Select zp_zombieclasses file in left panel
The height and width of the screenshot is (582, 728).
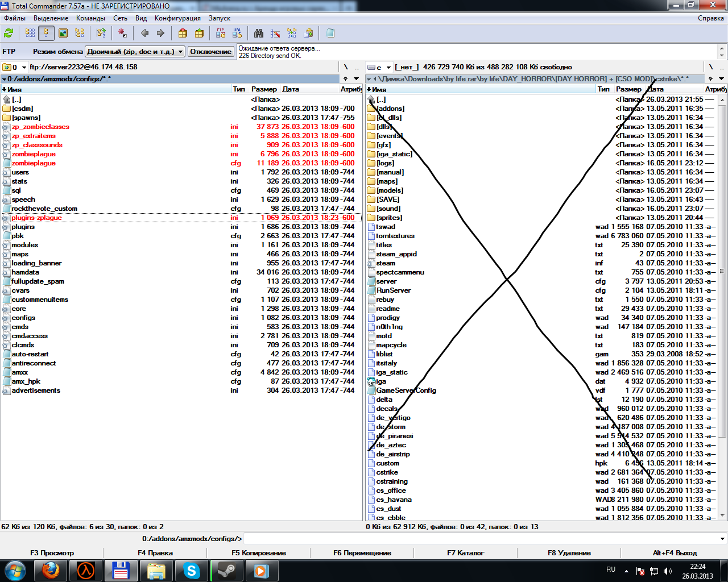pyautogui.click(x=181, y=127)
